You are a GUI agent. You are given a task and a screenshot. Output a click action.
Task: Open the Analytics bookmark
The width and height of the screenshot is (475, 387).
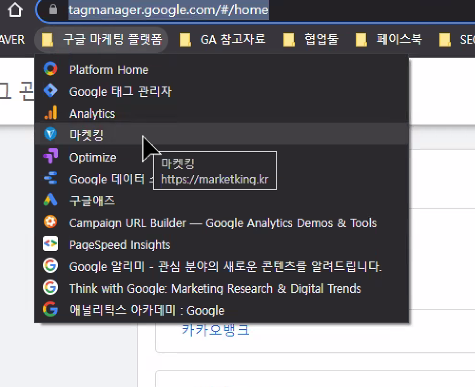pyautogui.click(x=221, y=113)
